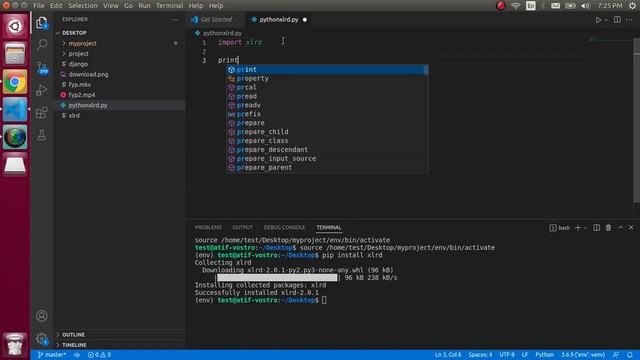
Task: Open the File menu
Action: 39,6
